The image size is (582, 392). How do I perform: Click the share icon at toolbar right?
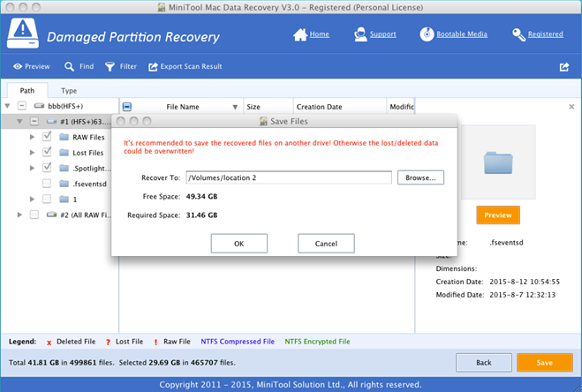click(x=564, y=67)
